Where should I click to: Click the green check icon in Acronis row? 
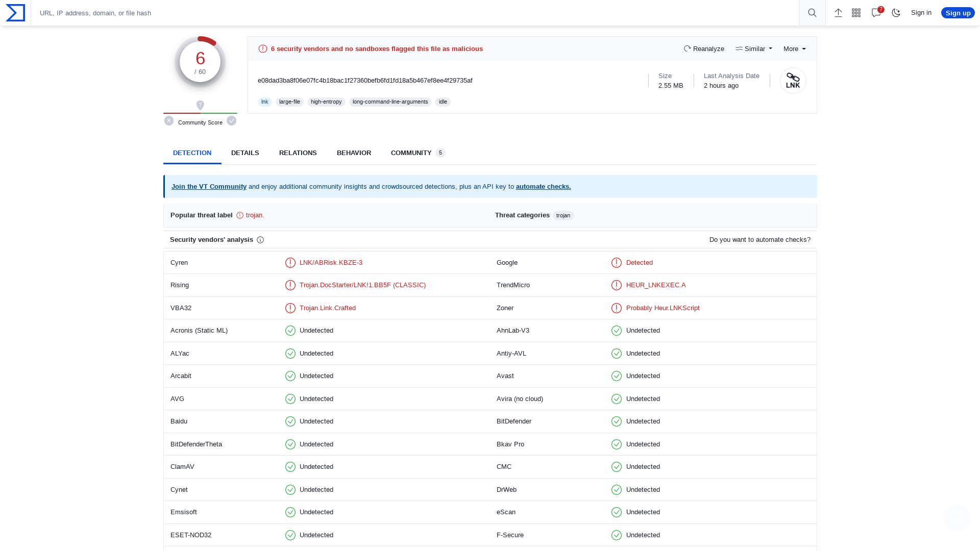tap(290, 331)
